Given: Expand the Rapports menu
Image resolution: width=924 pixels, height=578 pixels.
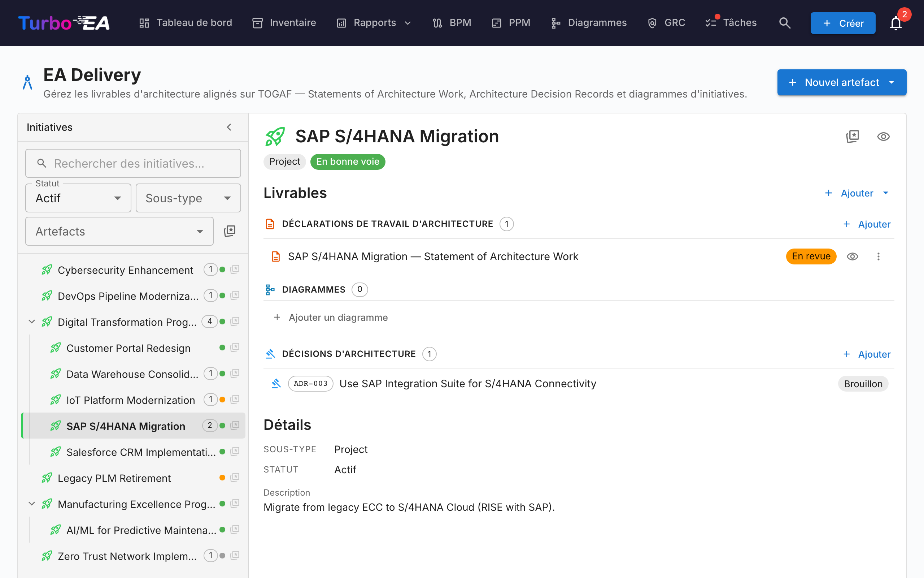Looking at the screenshot, I should coord(374,23).
